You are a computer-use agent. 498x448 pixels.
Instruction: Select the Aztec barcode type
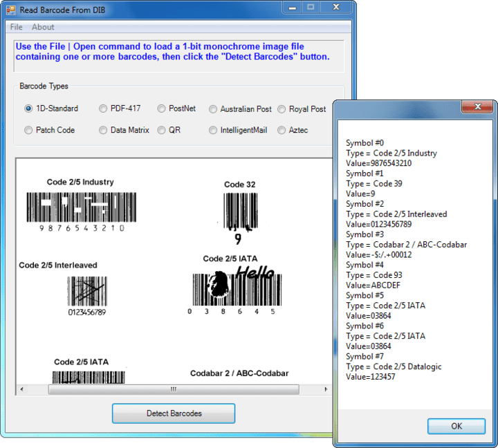pos(293,130)
